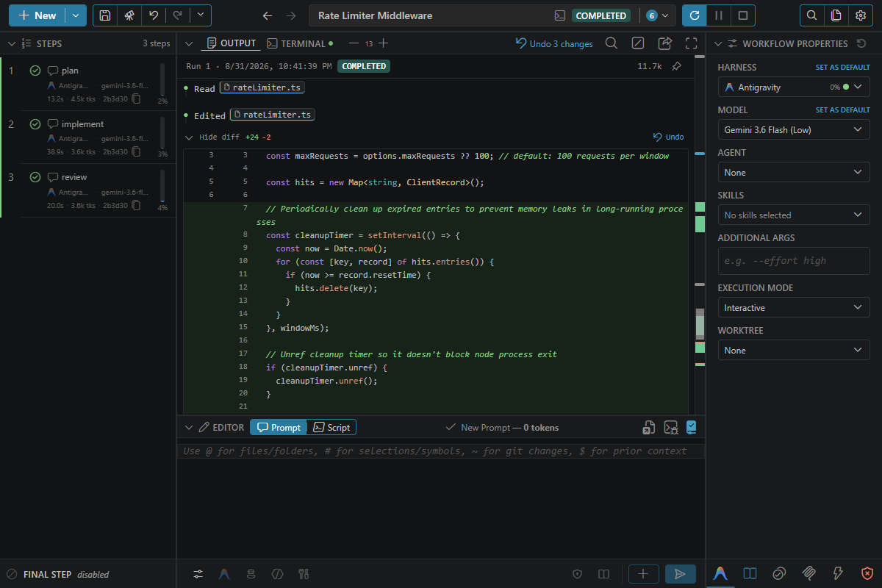Reset workflow properties icon
Screen dimensions: 882x588
861,43
